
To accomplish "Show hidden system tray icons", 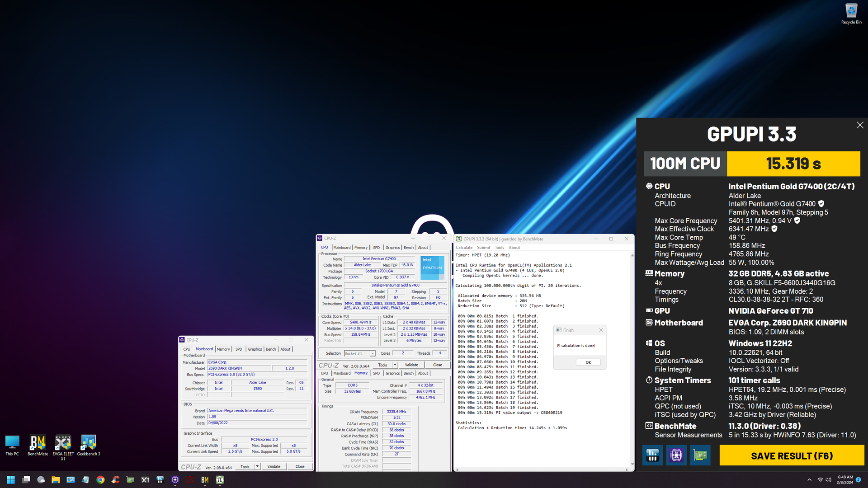I will (x=809, y=480).
